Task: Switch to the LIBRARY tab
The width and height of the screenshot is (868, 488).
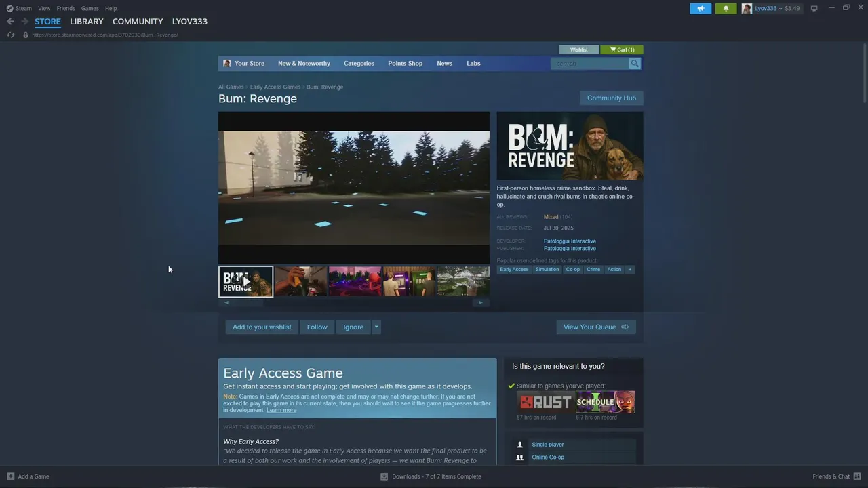Action: (x=87, y=22)
